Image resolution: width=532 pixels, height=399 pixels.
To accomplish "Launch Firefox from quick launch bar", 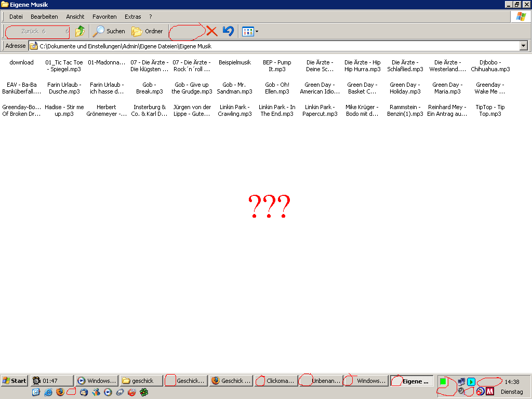I will click(60, 392).
